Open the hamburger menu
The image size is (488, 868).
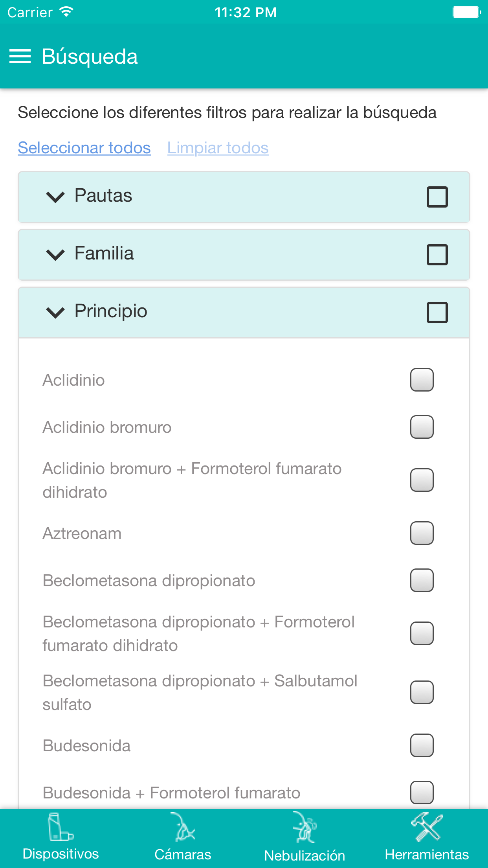click(20, 57)
